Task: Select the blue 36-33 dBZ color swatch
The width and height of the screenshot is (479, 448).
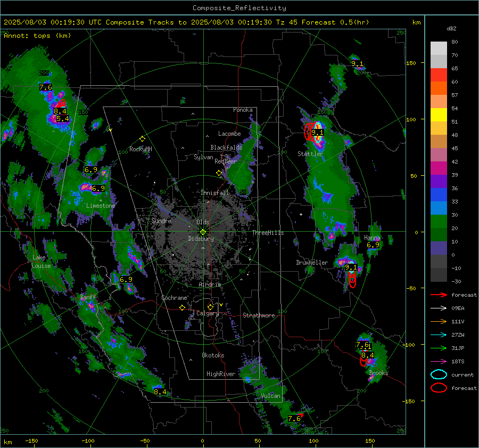Action: coord(439,195)
